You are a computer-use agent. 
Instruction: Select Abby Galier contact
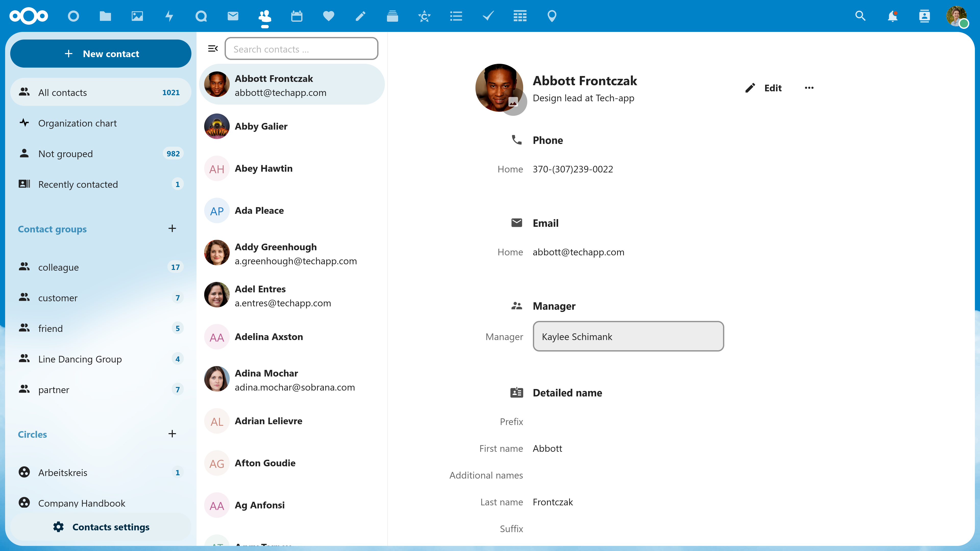click(292, 126)
